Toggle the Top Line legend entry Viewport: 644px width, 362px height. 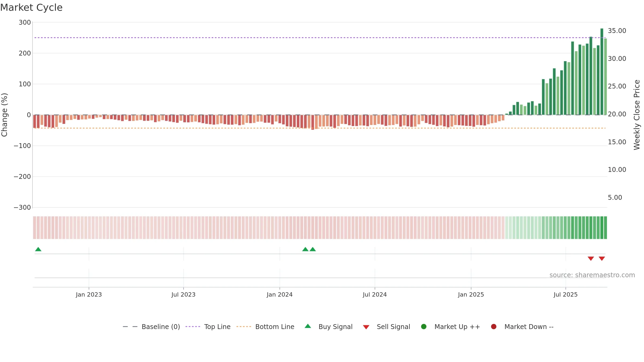pos(208,327)
